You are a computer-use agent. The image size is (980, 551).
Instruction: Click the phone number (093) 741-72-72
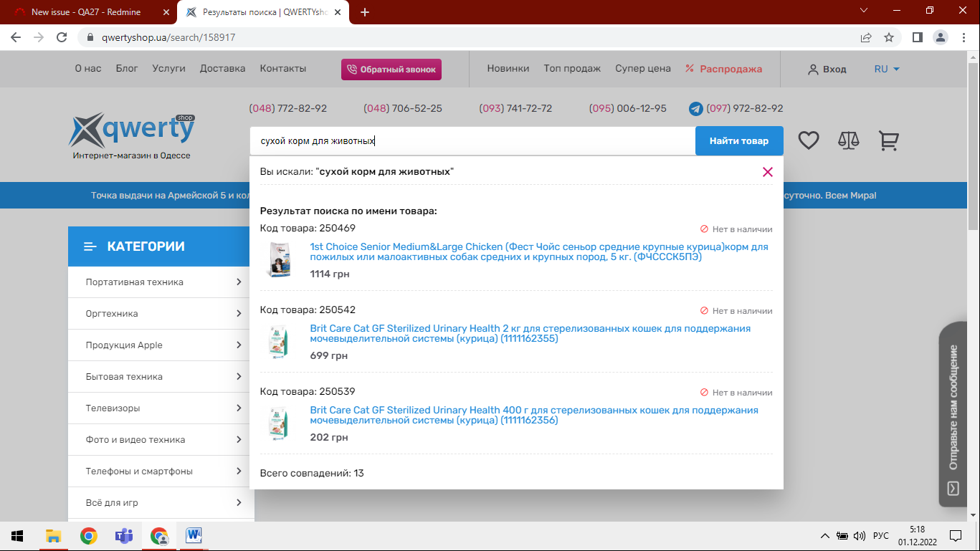tap(515, 109)
